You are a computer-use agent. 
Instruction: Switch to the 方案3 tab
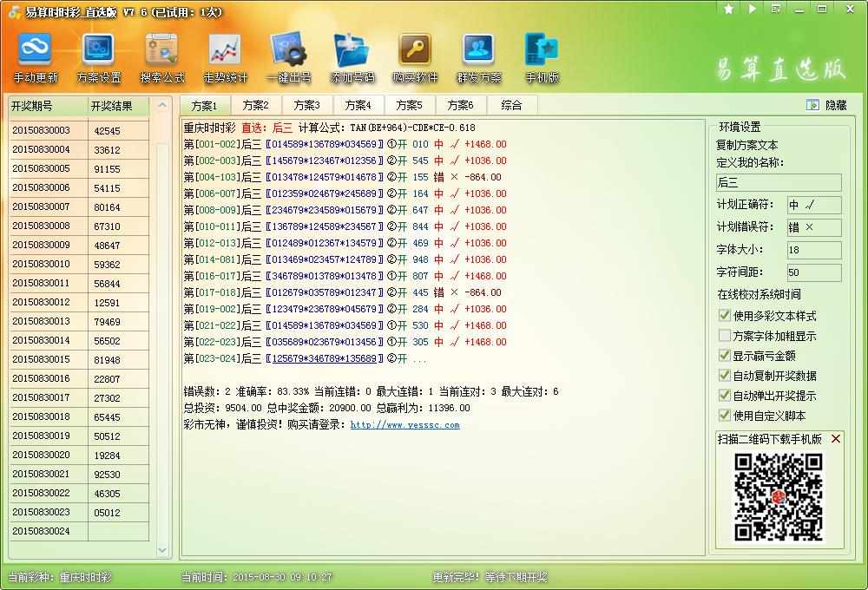click(x=306, y=104)
